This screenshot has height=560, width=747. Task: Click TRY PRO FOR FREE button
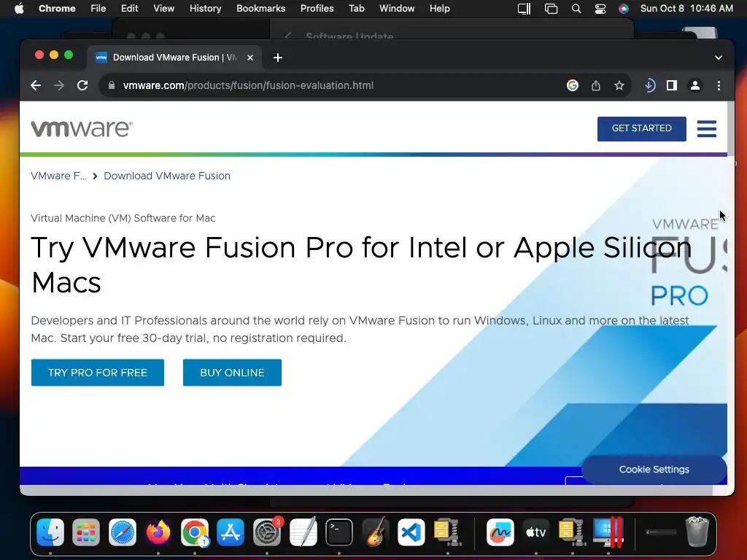pyautogui.click(x=98, y=373)
